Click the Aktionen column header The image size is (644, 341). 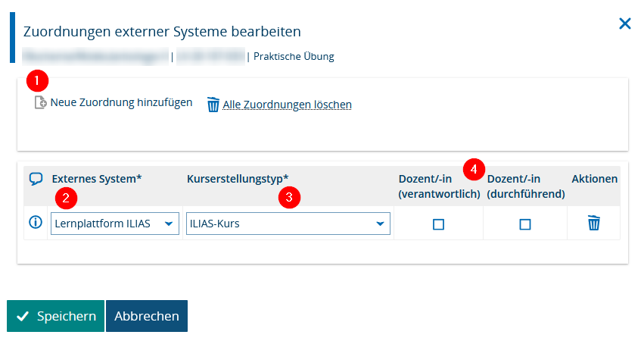click(x=594, y=179)
